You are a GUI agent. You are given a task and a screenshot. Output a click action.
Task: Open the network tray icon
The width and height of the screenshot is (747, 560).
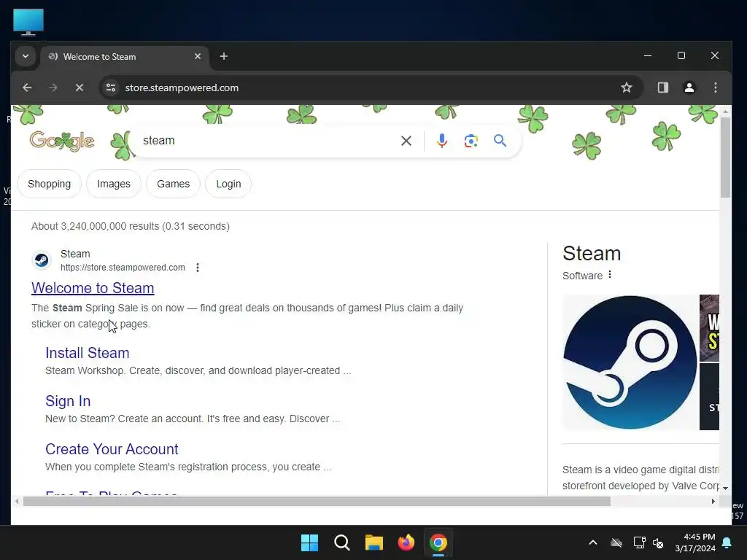pyautogui.click(x=639, y=542)
